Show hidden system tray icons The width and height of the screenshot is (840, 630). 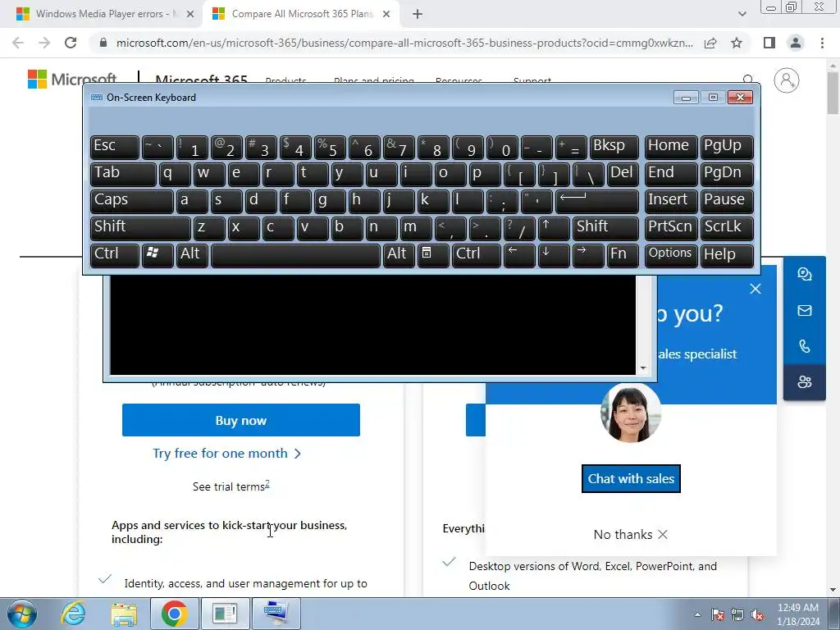pos(697,614)
